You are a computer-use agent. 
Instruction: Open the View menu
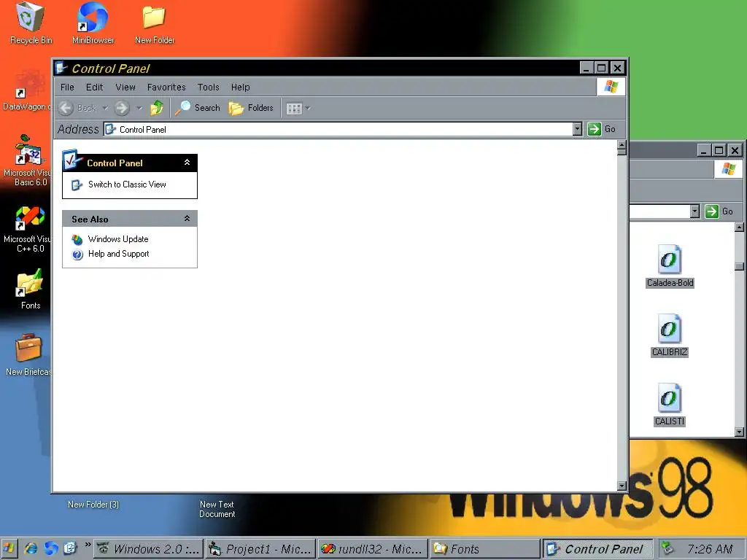click(125, 87)
